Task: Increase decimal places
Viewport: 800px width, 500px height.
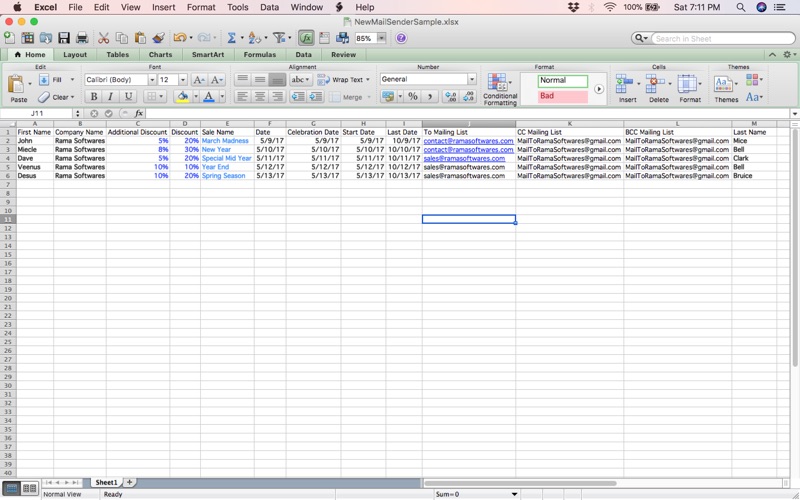Action: [450, 96]
